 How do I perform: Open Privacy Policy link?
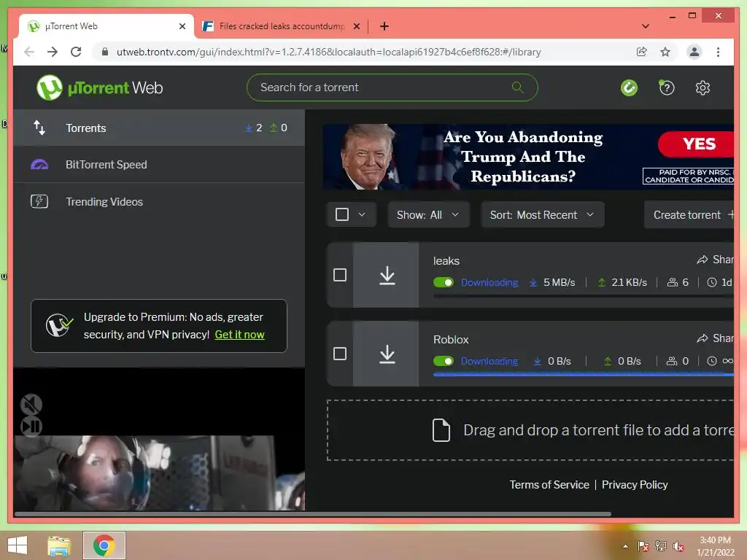635,485
